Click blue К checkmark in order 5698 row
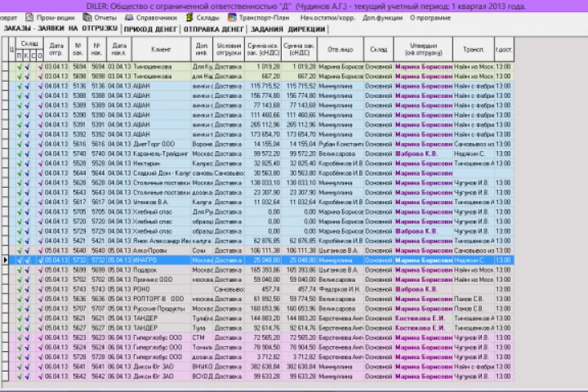The width and height of the screenshot is (588, 392). coord(27,77)
